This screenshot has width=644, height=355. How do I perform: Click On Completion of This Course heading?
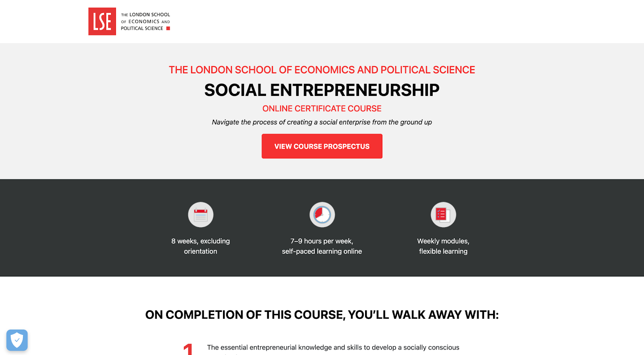click(322, 315)
